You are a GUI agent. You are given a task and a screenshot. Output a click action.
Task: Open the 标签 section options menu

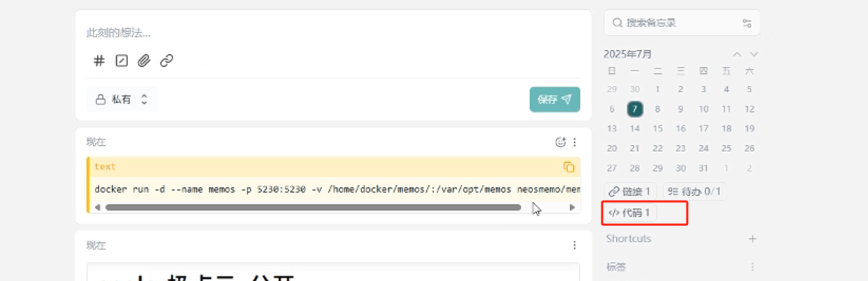[x=753, y=267]
